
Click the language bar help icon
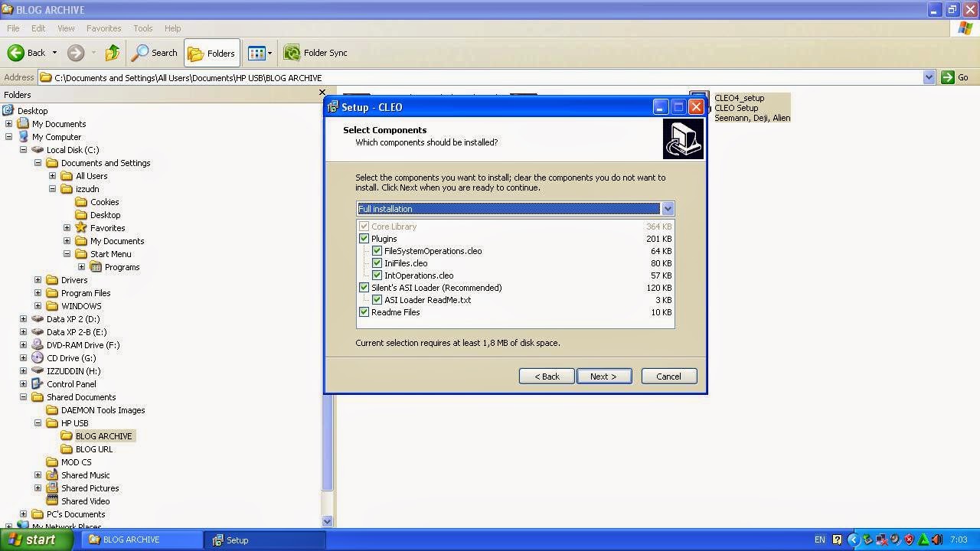click(837, 540)
